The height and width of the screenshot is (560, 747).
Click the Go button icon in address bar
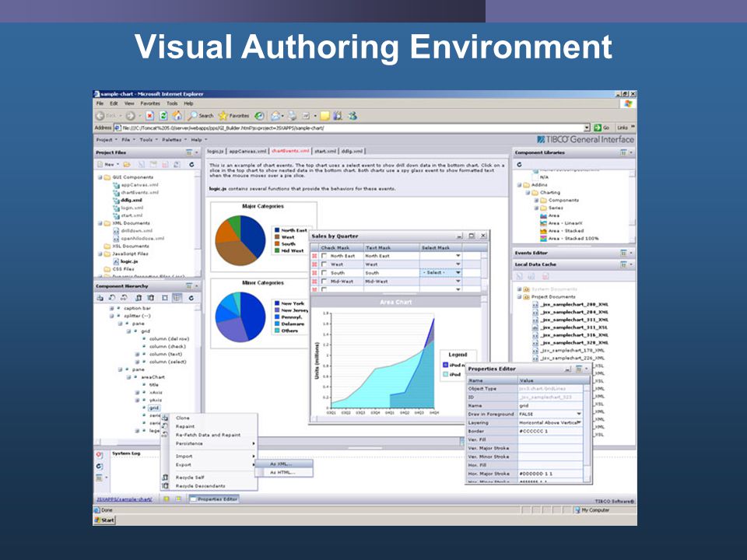(598, 128)
